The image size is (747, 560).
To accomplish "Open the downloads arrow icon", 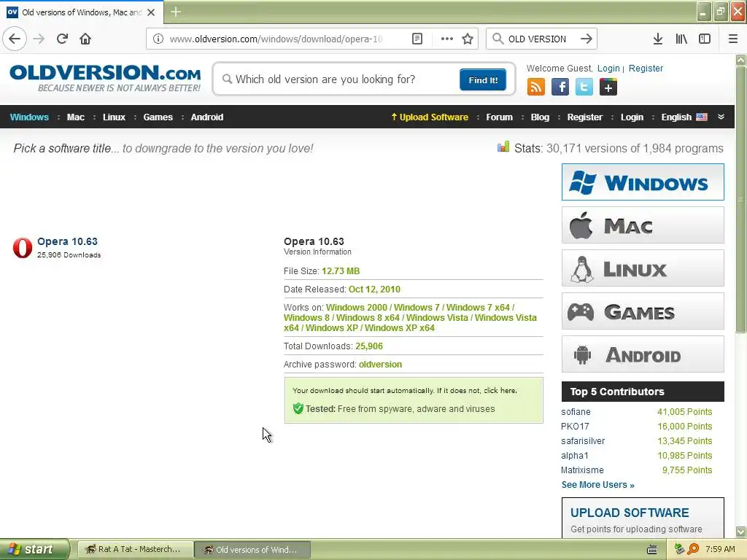I will 658,39.
